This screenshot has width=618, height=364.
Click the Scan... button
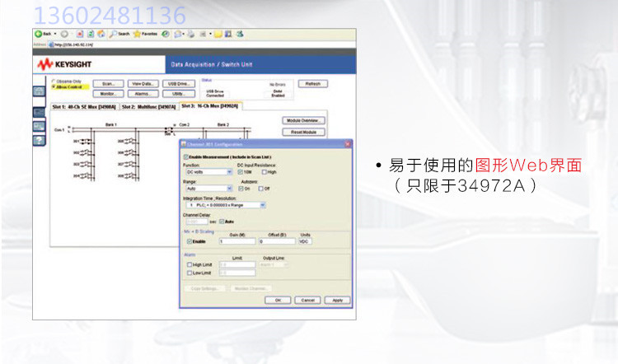tap(109, 84)
